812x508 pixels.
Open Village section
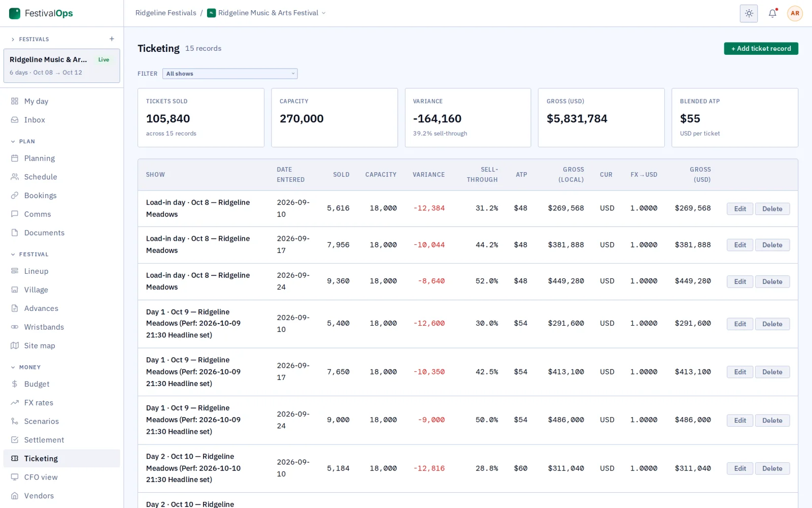pos(62,290)
